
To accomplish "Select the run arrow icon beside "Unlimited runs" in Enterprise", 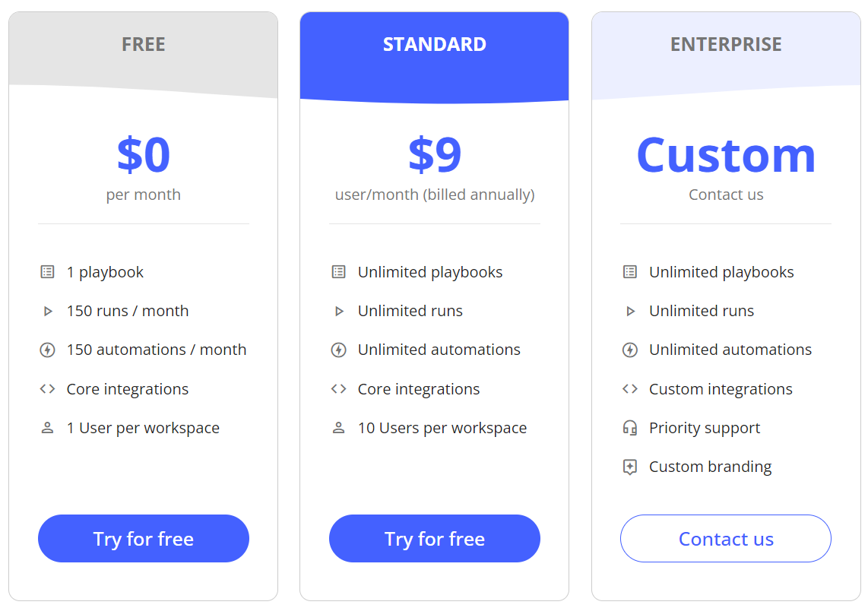I will coord(629,310).
